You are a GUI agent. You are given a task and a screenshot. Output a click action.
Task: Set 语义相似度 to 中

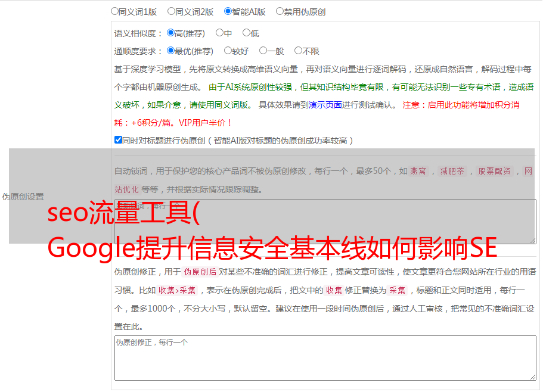point(219,33)
